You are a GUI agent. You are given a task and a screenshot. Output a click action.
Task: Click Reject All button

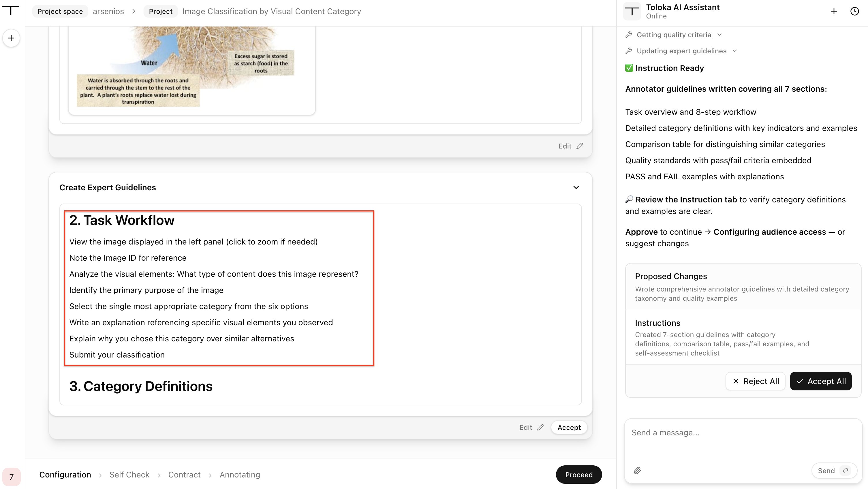click(x=755, y=381)
